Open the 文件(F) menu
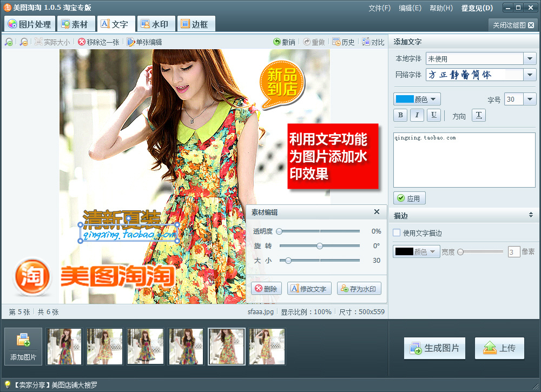Viewport: 541px width, 392px height. 380,8
